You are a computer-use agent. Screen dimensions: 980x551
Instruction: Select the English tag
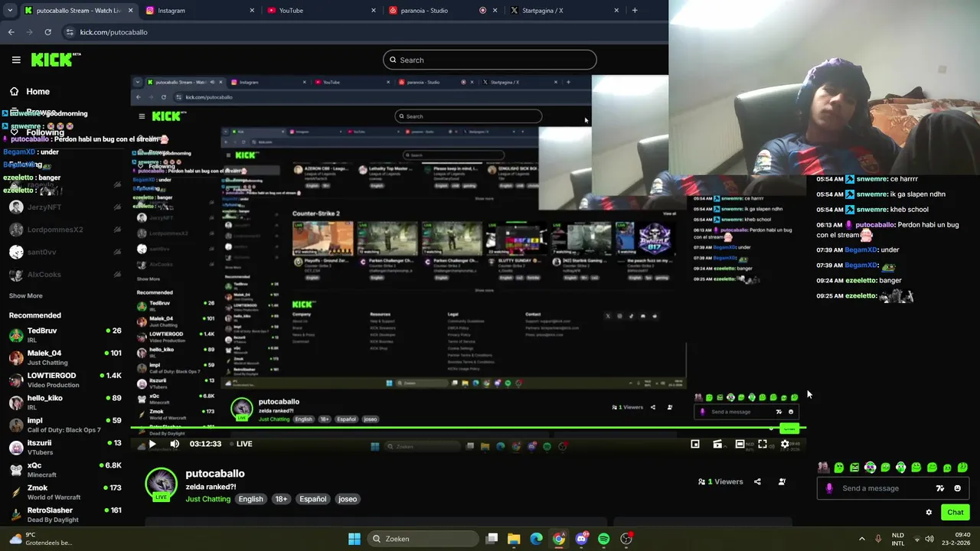(x=250, y=499)
